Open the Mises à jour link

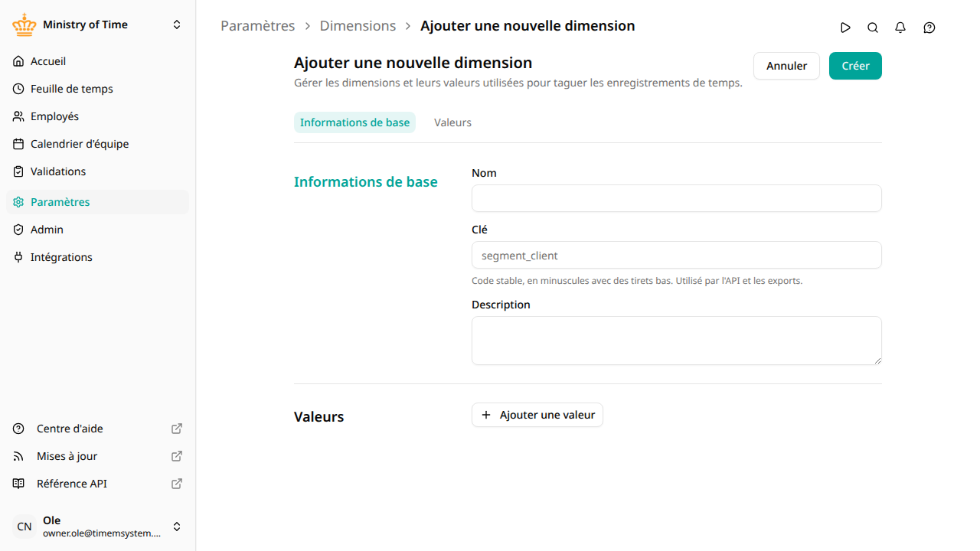point(97,456)
